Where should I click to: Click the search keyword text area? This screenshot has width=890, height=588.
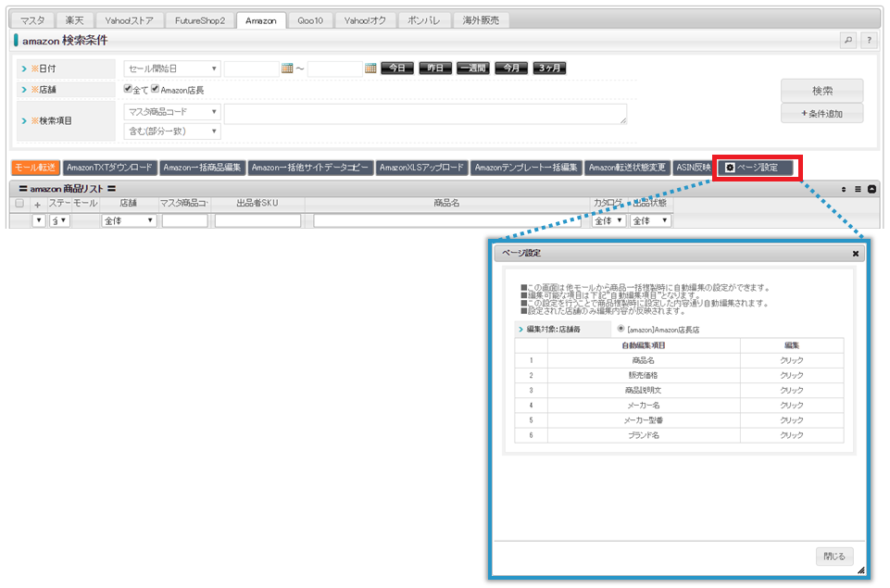pyautogui.click(x=426, y=114)
